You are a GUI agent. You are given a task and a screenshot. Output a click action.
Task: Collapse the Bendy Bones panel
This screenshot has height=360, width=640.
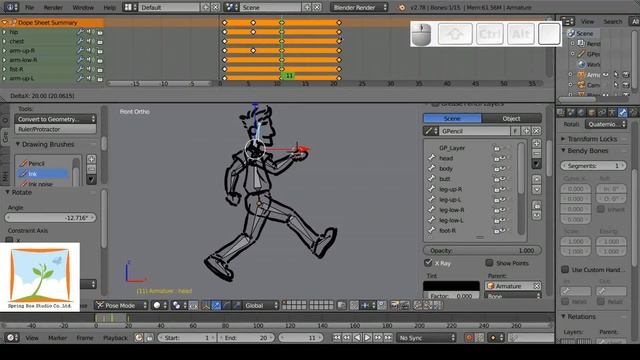tap(564, 151)
